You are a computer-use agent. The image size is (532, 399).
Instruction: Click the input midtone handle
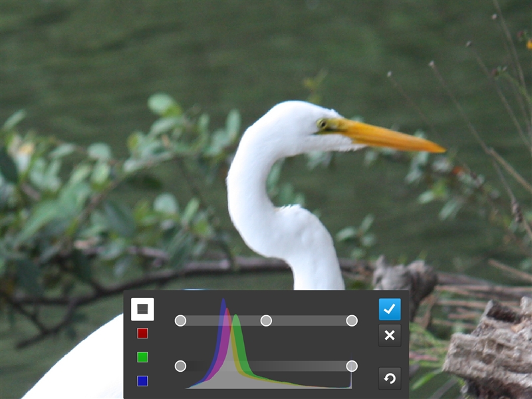coord(266,321)
